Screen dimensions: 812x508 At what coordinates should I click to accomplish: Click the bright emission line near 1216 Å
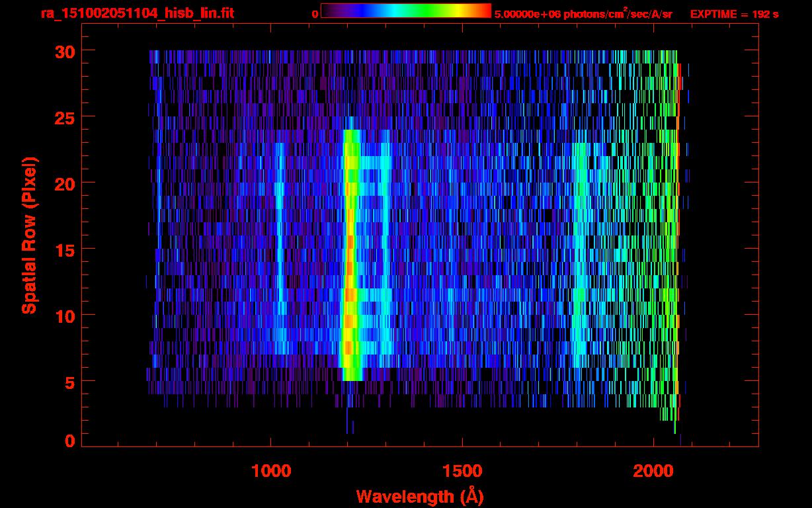[x=350, y=255]
